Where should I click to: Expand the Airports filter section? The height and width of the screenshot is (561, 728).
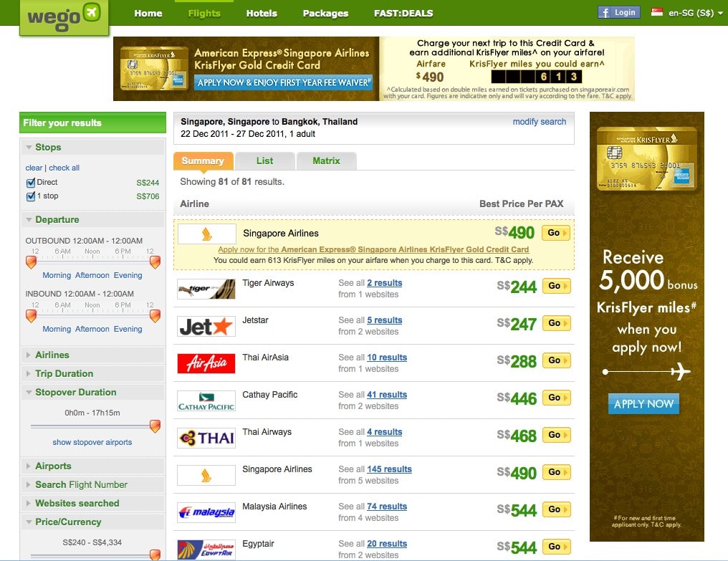pyautogui.click(x=92, y=466)
